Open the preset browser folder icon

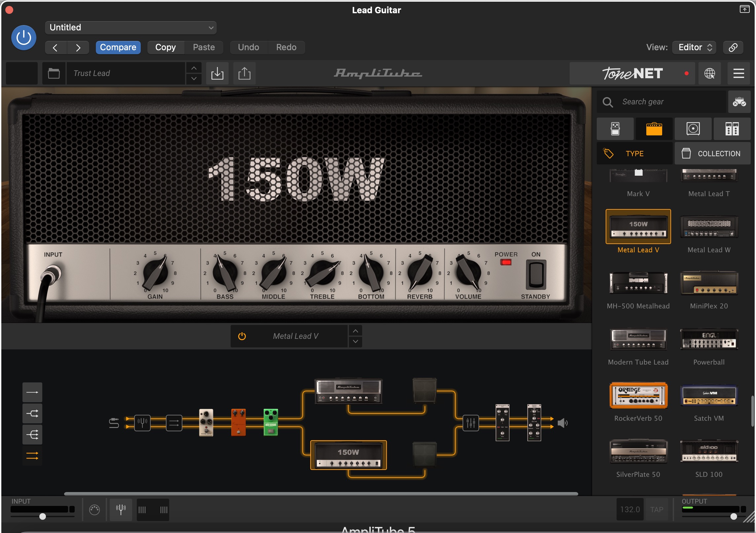point(54,73)
